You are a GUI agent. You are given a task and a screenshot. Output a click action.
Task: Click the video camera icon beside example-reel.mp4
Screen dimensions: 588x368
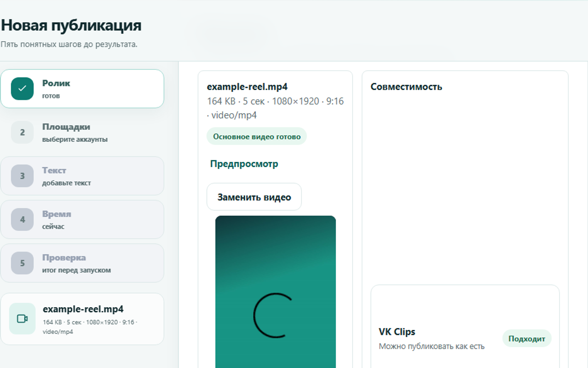pyautogui.click(x=22, y=319)
